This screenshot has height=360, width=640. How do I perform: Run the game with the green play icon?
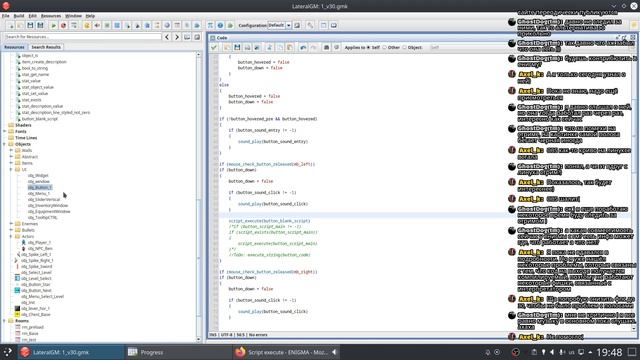pos(53,25)
